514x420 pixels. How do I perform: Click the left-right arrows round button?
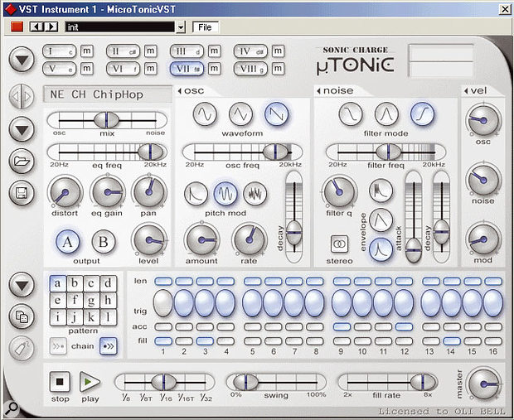(22, 96)
